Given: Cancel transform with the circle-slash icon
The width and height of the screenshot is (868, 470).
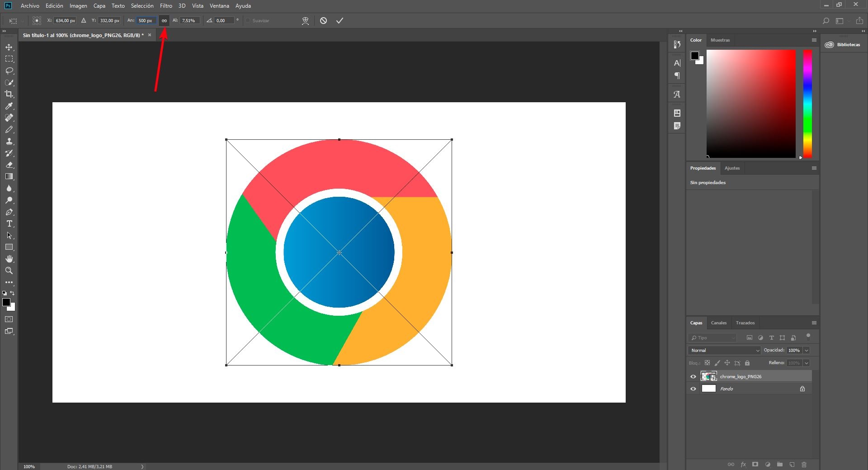Looking at the screenshot, I should coord(323,20).
